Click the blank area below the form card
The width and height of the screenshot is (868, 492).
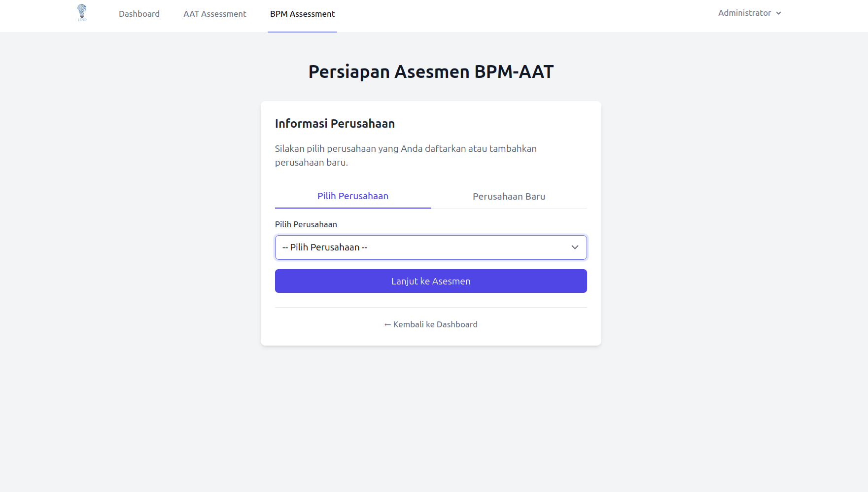(x=431, y=419)
